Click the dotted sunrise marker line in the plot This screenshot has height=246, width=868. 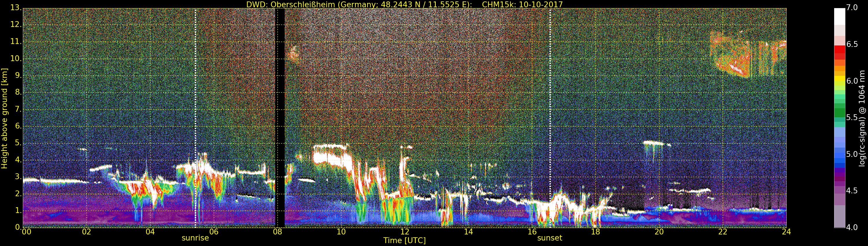(195, 118)
